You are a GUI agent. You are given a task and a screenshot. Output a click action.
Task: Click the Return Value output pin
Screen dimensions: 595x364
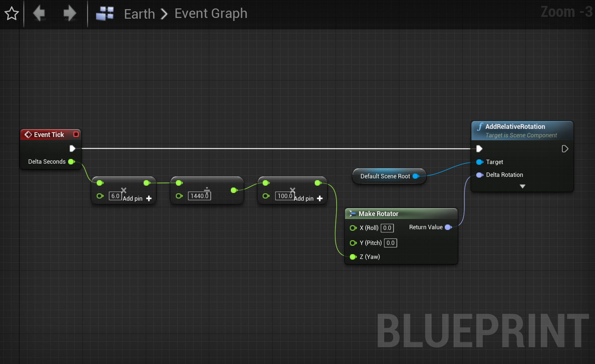coord(448,227)
